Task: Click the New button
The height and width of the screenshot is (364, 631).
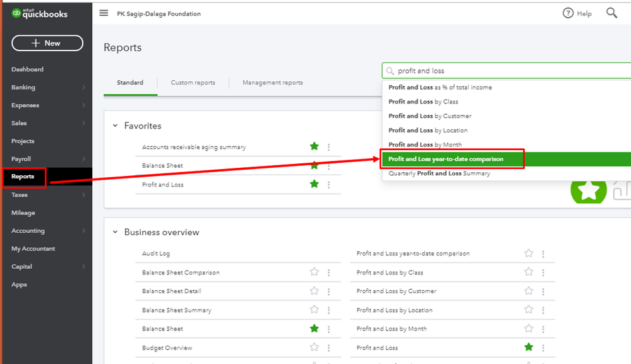Action: 47,43
